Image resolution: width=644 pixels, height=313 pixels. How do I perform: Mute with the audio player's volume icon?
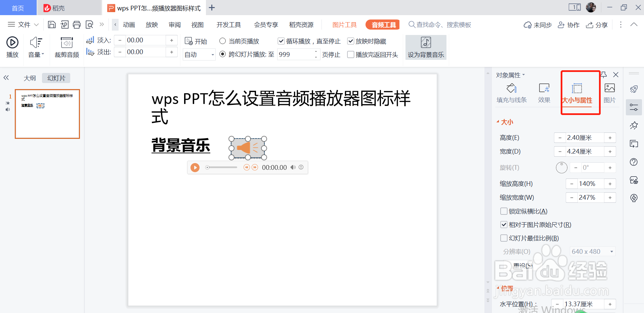pos(293,167)
